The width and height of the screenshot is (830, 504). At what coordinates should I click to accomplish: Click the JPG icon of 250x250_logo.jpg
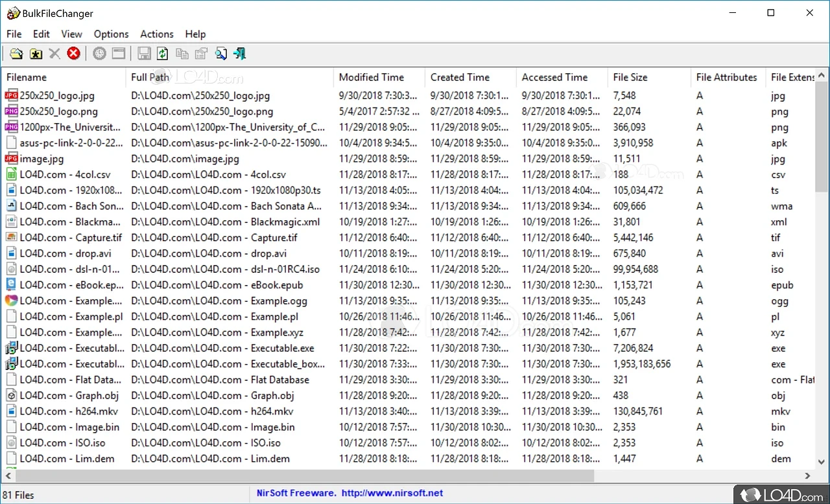click(x=12, y=95)
